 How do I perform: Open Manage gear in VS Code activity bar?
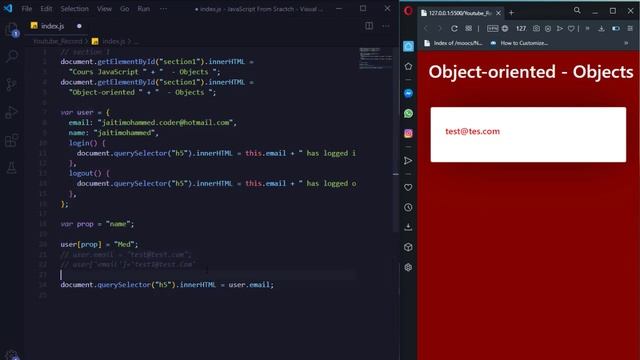click(11, 355)
